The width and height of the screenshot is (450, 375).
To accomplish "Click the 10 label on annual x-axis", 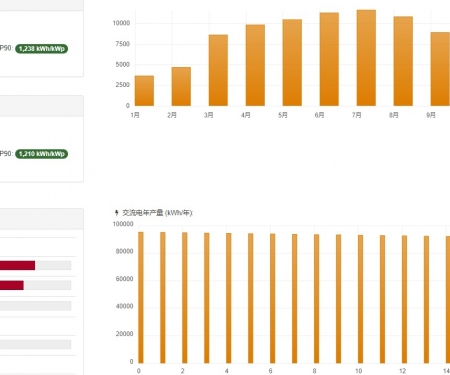I will point(359,371).
